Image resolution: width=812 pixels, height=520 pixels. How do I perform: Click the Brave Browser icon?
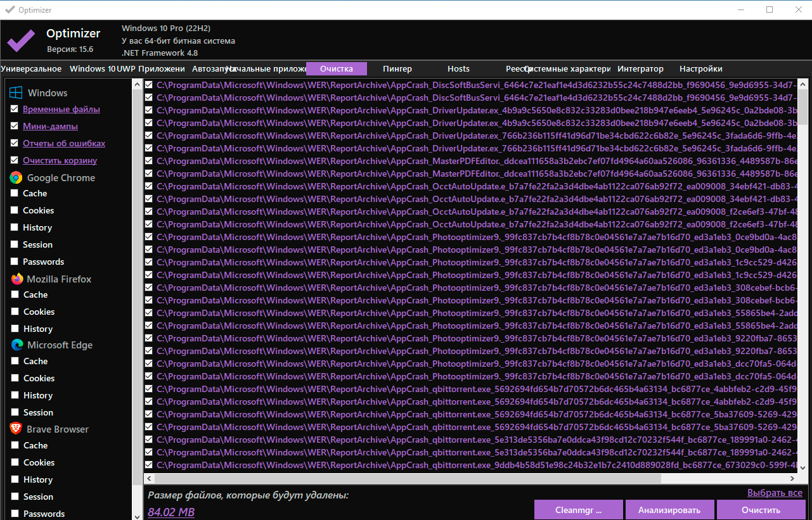[x=16, y=429]
